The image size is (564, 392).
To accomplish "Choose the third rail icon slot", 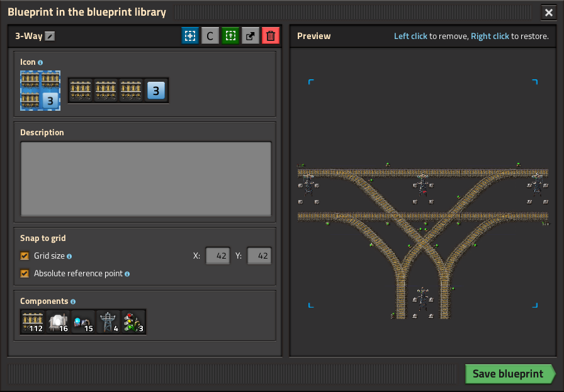I will [x=131, y=90].
